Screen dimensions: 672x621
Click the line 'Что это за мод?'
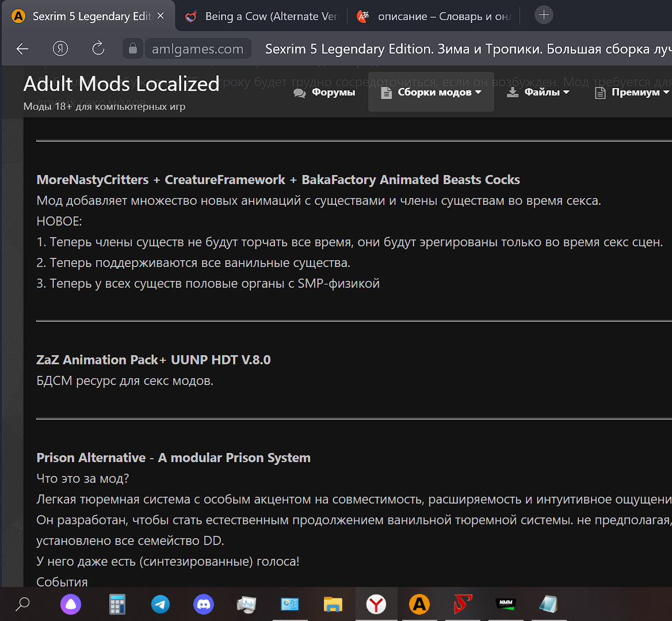point(83,478)
